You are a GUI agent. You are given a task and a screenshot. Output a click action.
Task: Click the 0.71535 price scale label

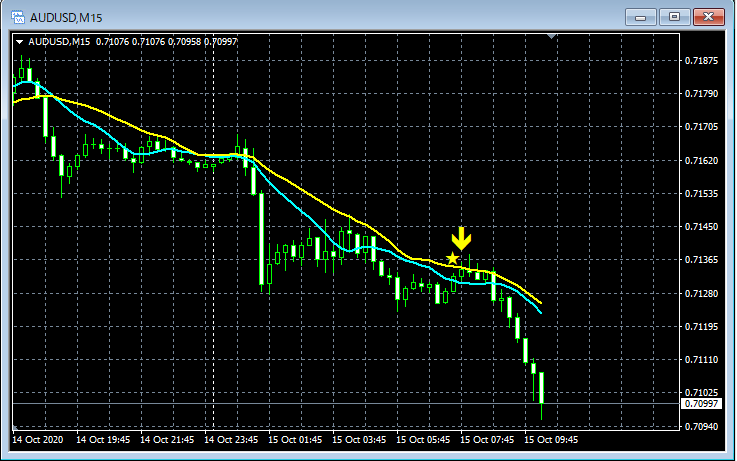tap(701, 193)
